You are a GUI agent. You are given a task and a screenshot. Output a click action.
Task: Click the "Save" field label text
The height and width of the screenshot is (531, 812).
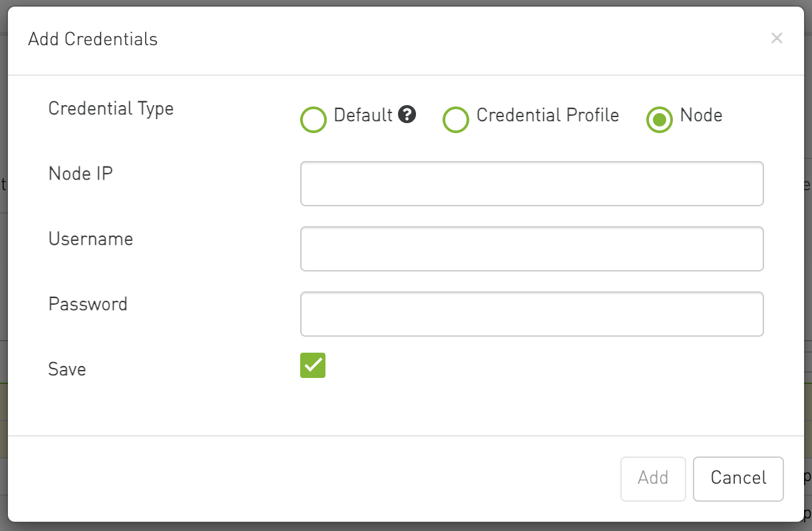(x=67, y=369)
